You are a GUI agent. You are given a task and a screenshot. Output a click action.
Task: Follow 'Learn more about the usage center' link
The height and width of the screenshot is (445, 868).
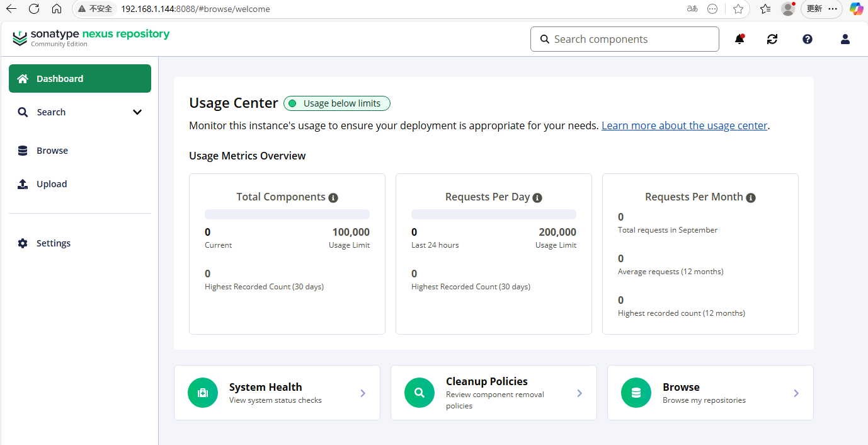(684, 125)
